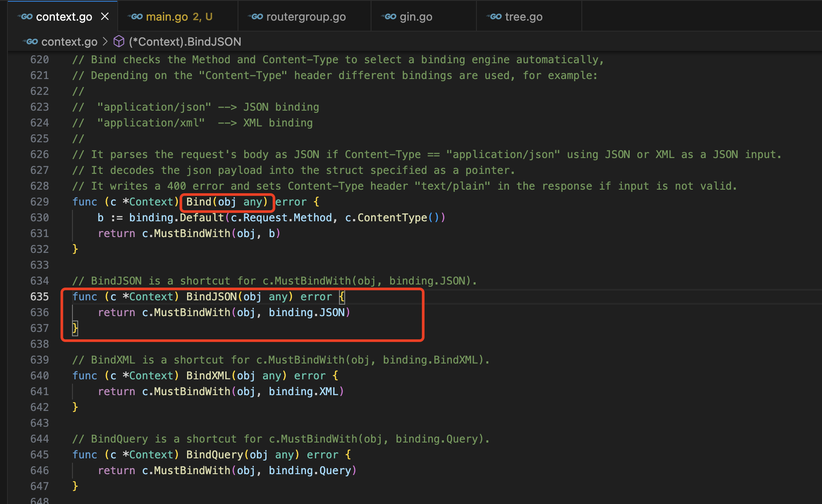822x504 pixels.
Task: Click binding.Default on line 630
Action: pos(177,218)
